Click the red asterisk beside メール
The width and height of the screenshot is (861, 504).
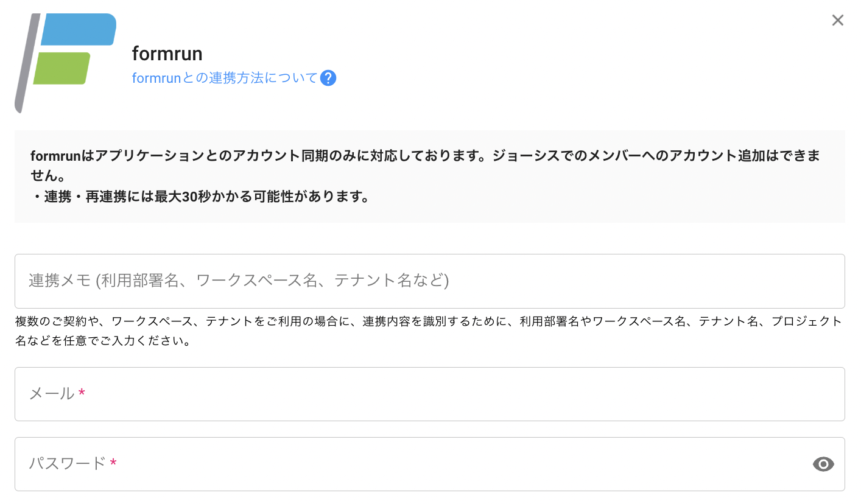tap(82, 394)
